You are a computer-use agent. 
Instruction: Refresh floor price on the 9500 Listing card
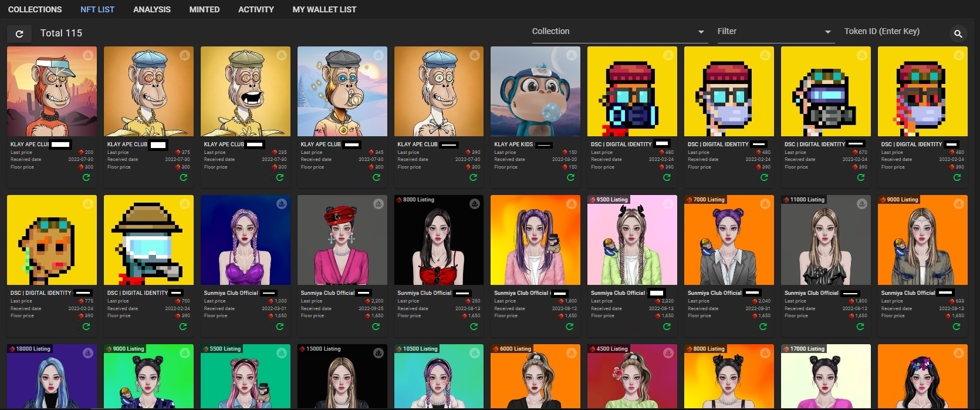pos(667,327)
